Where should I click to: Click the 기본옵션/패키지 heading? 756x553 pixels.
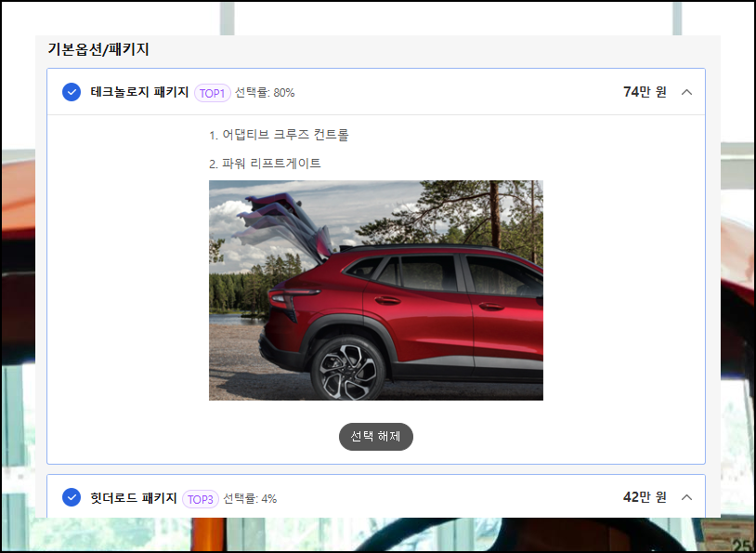pyautogui.click(x=98, y=49)
